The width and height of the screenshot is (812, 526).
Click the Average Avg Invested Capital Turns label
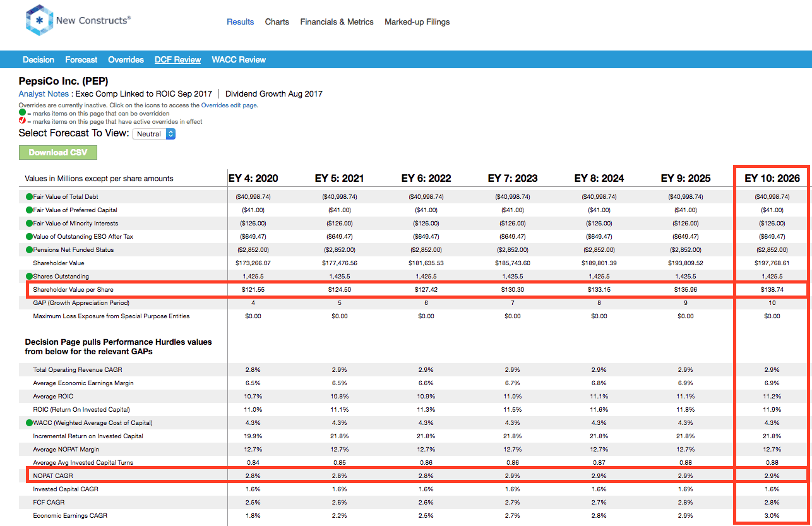click(x=84, y=463)
